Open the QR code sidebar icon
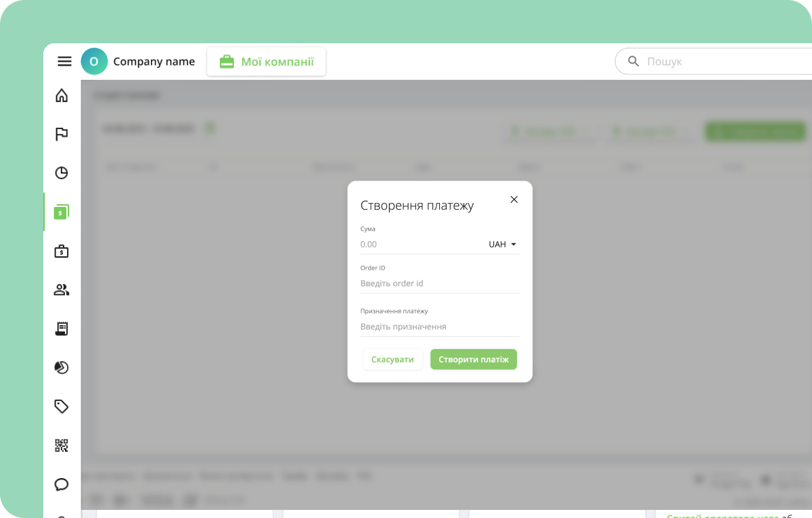The width and height of the screenshot is (812, 518). (62, 445)
